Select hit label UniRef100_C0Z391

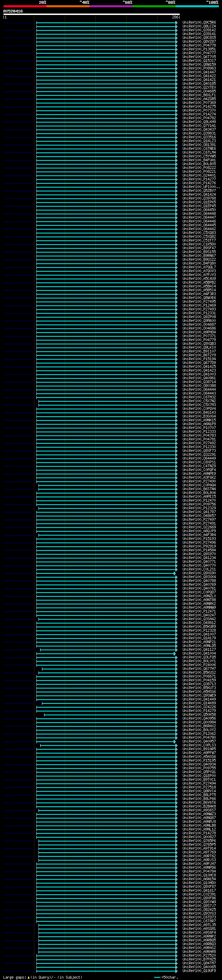199,894
